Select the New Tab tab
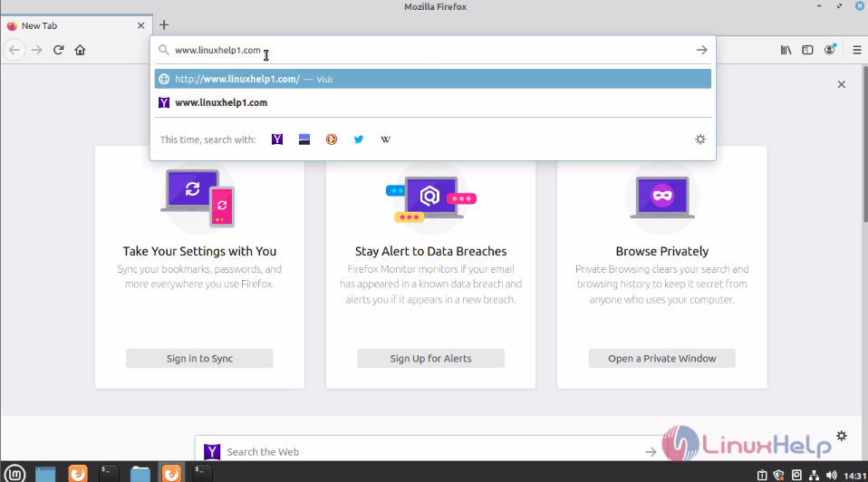 pos(77,25)
